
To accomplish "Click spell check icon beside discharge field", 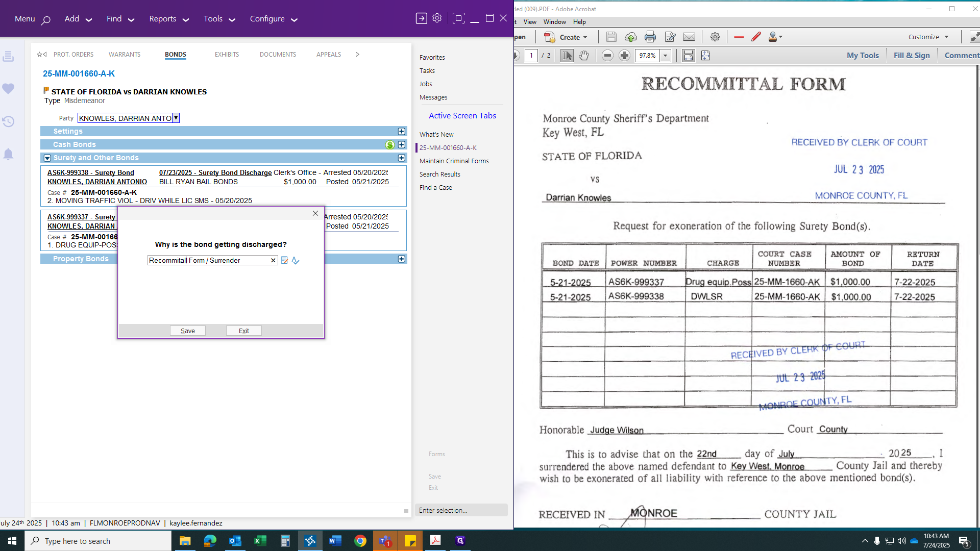I will 296,260.
